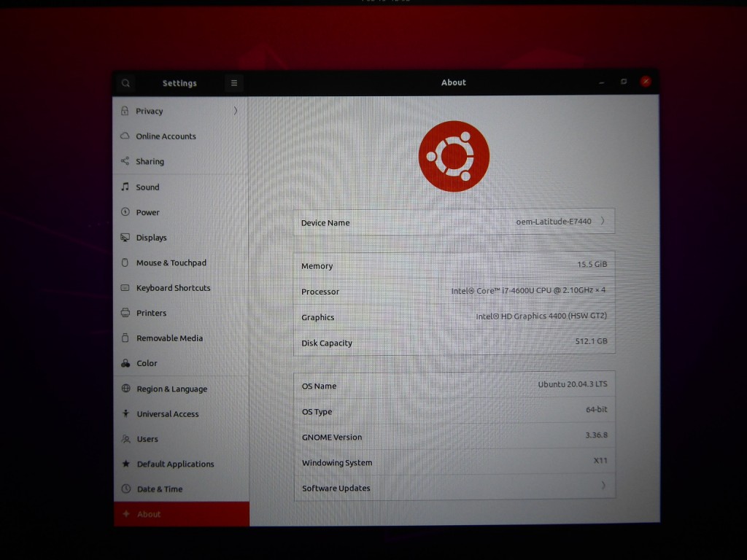
Task: Click the Mouse & Touchpad mouse icon
Action: point(125,262)
